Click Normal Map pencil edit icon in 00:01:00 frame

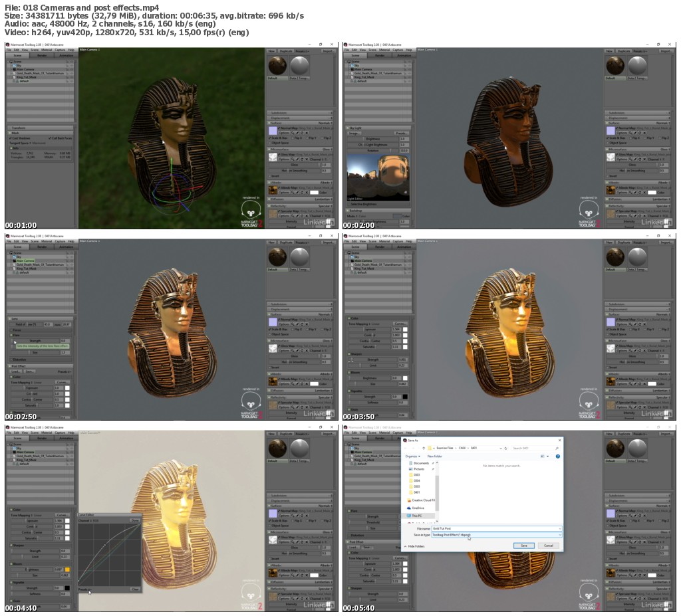pyautogui.click(x=297, y=133)
